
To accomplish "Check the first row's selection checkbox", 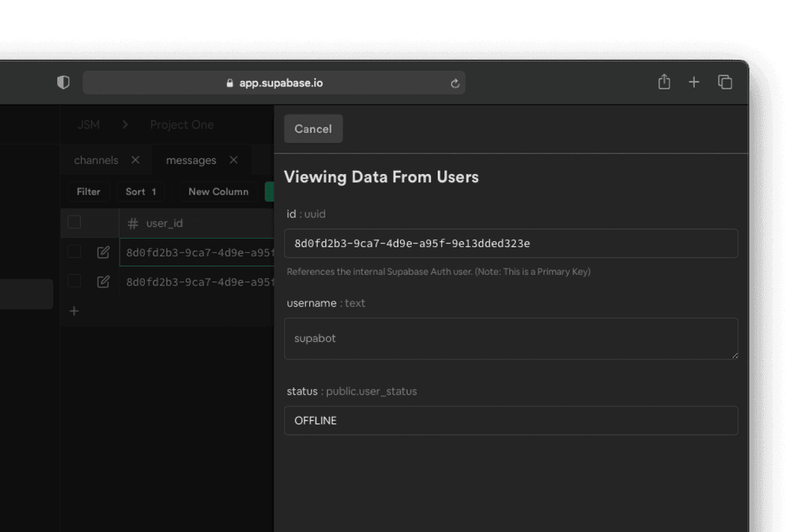I will point(73,252).
